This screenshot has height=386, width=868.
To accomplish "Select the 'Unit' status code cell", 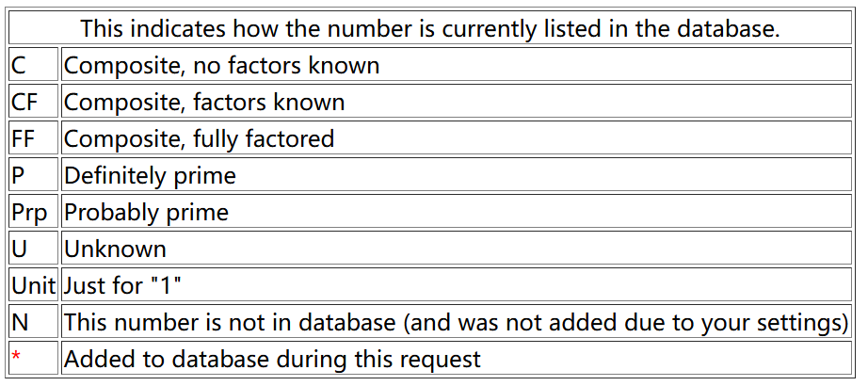I will [33, 285].
